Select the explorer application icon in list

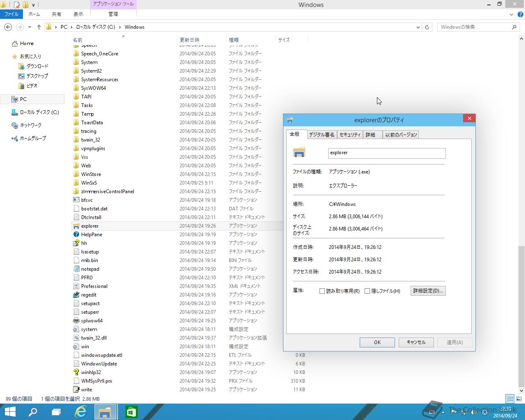click(76, 226)
